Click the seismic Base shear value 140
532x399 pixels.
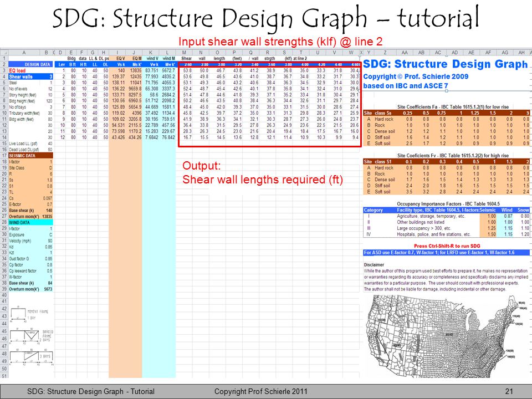point(49,211)
